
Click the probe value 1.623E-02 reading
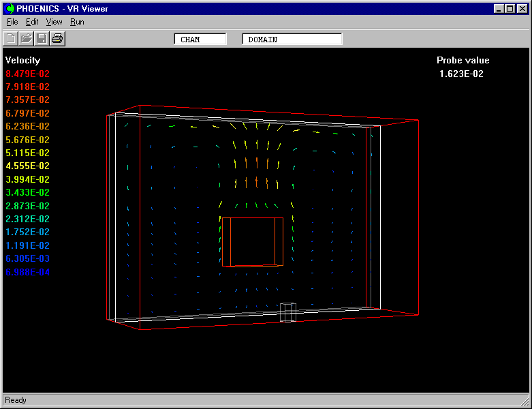462,74
